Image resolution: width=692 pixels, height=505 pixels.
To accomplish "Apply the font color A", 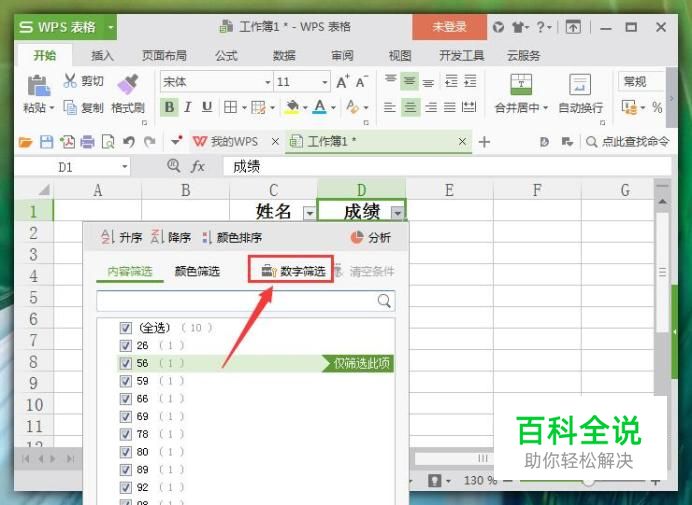I will (320, 107).
